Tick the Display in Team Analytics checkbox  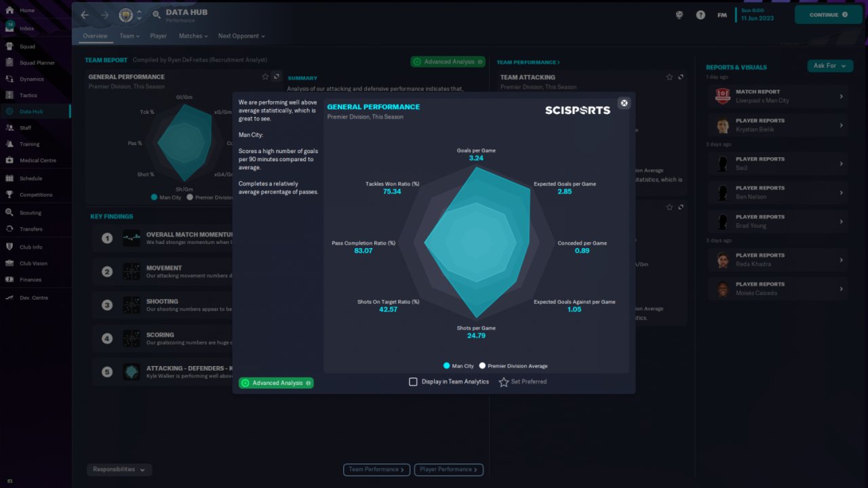413,382
